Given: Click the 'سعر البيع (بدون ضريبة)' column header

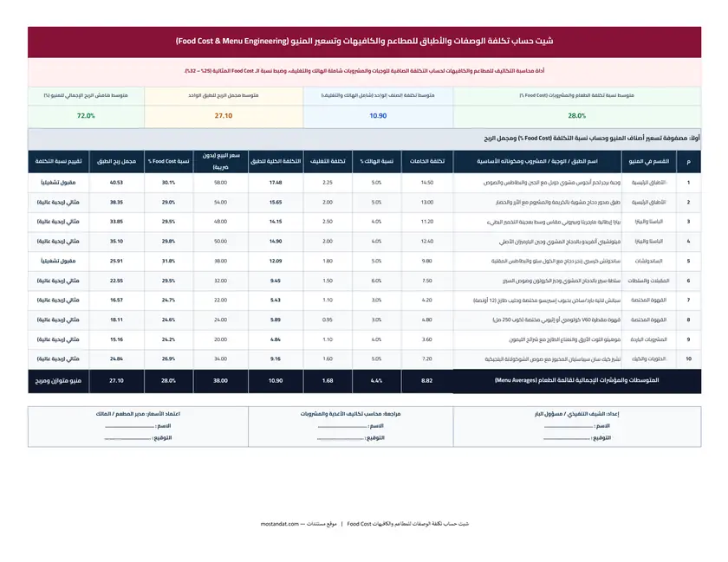Looking at the screenshot, I should coord(220,162).
